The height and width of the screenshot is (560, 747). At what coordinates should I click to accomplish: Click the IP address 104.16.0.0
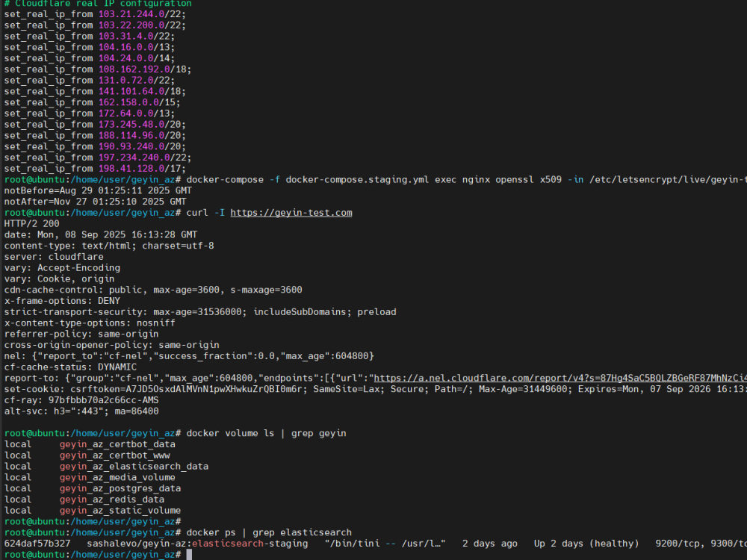coord(125,47)
